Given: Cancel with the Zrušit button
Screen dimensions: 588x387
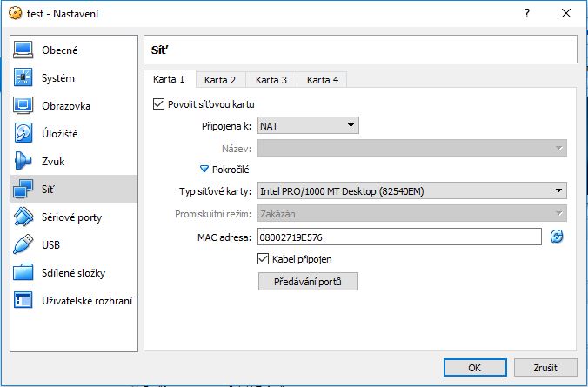Looking at the screenshot, I should [x=545, y=368].
